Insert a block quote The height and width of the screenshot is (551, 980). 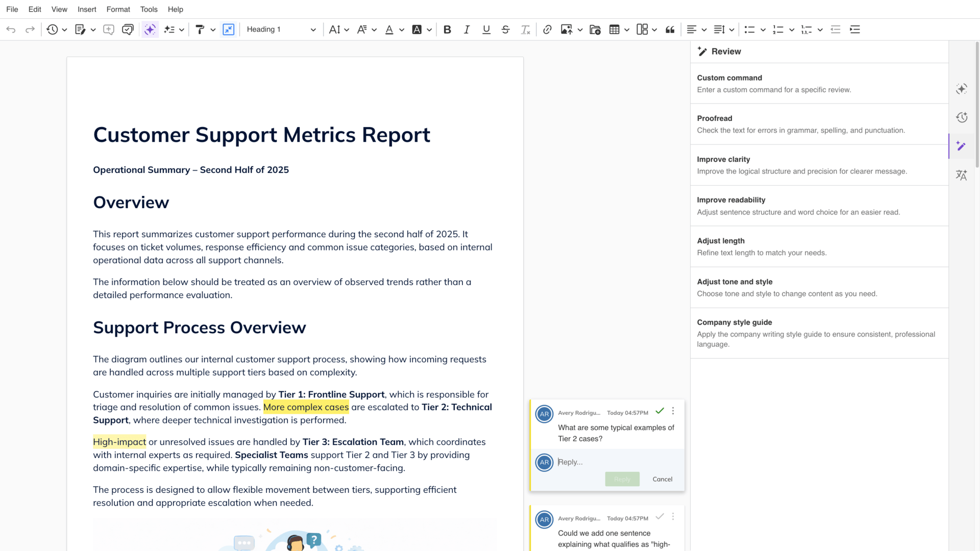click(670, 30)
